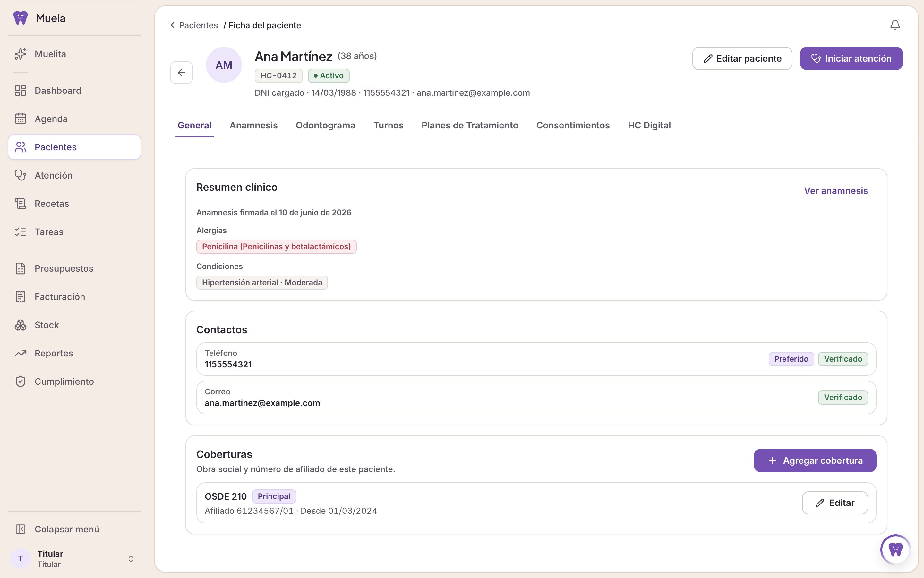Screen dimensions: 924x578
Task: Open Presupuestos in the sidebar
Action: pyautogui.click(x=74, y=269)
